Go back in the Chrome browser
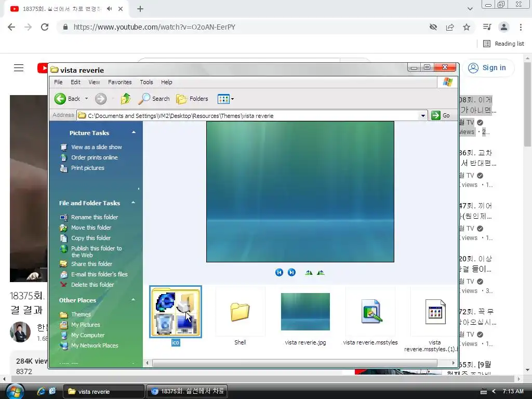 [11, 27]
